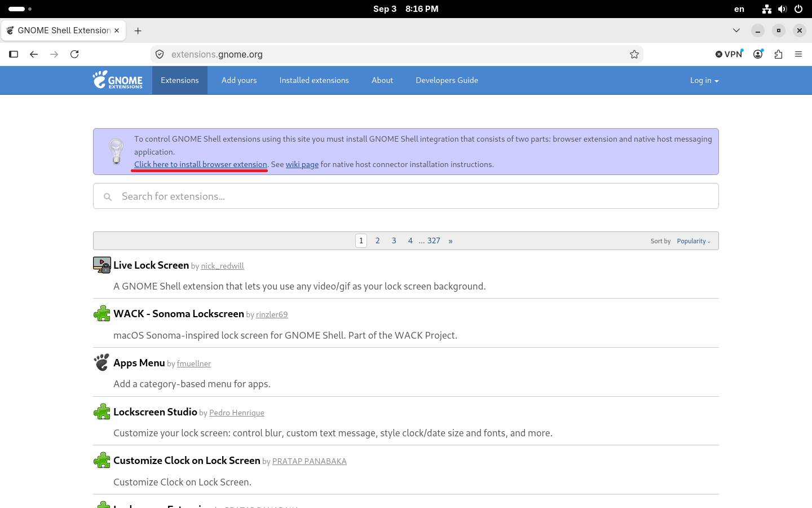Open the VPN status indicator
The image size is (812, 508).
(729, 54)
